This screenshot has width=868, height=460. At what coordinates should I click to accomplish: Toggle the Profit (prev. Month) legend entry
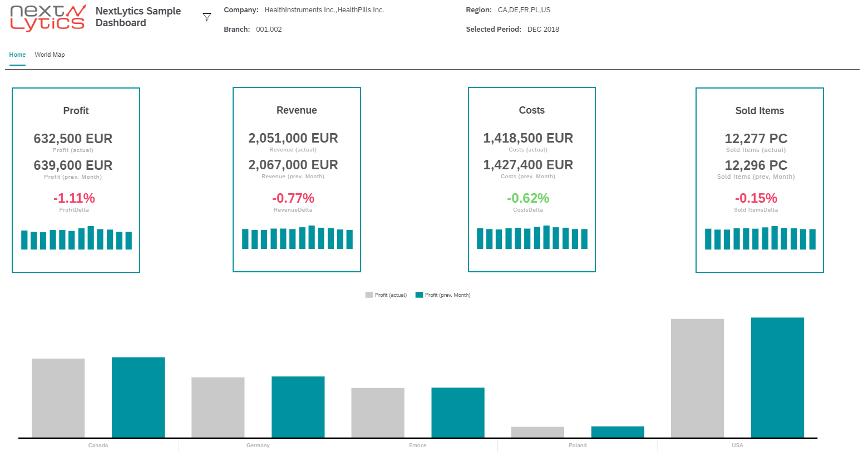[442, 295]
